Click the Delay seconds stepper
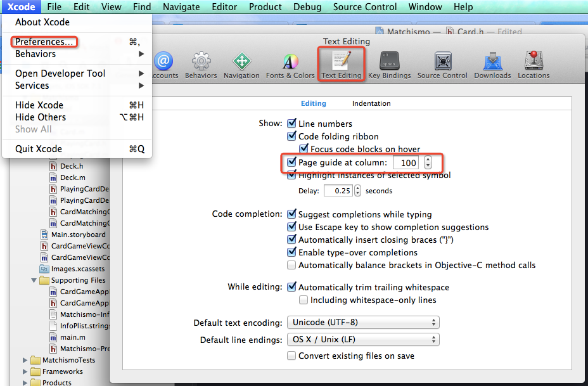The width and height of the screenshot is (588, 386). [358, 191]
